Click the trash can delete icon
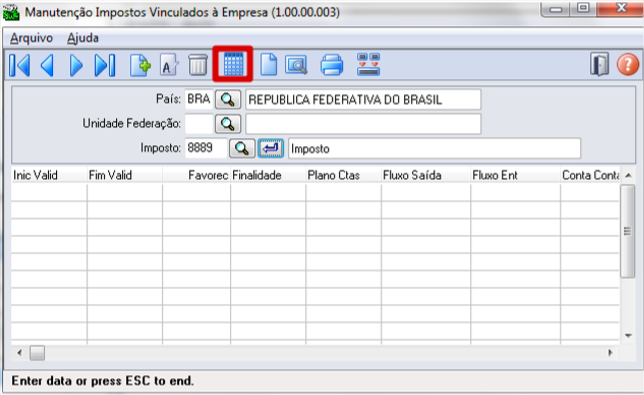The height and width of the screenshot is (395, 644). [x=198, y=65]
